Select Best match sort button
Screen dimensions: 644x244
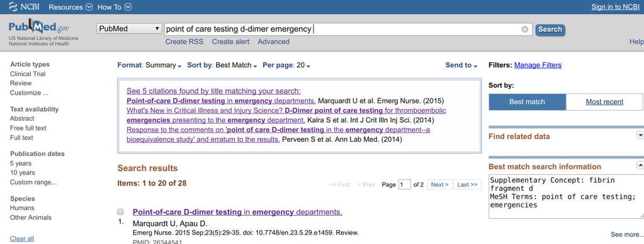(x=527, y=102)
